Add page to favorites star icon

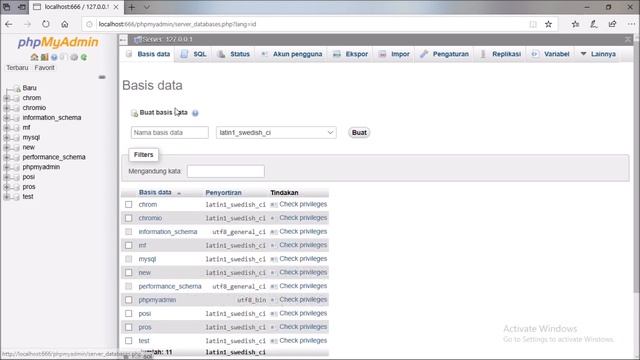[x=549, y=24]
